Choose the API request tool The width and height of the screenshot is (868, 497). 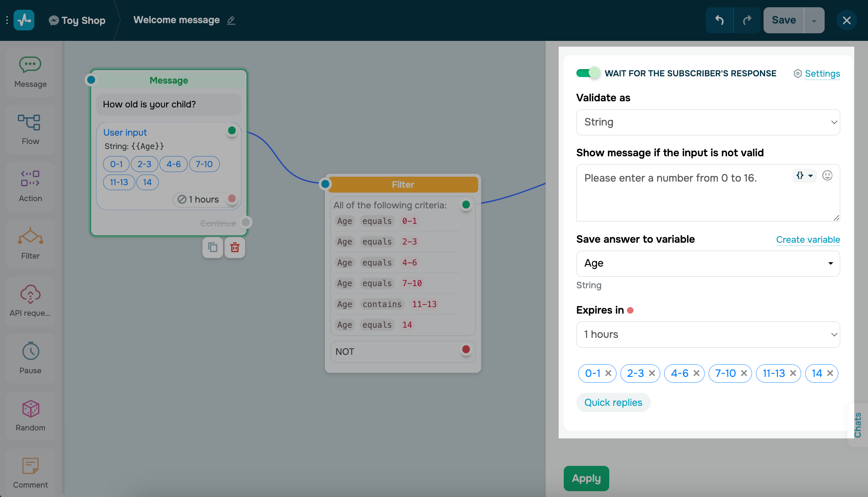(30, 301)
